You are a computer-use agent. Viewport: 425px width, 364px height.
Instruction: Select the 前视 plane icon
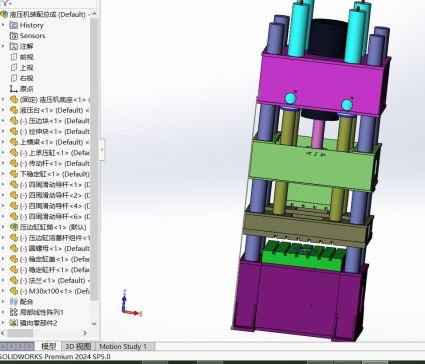tap(14, 57)
